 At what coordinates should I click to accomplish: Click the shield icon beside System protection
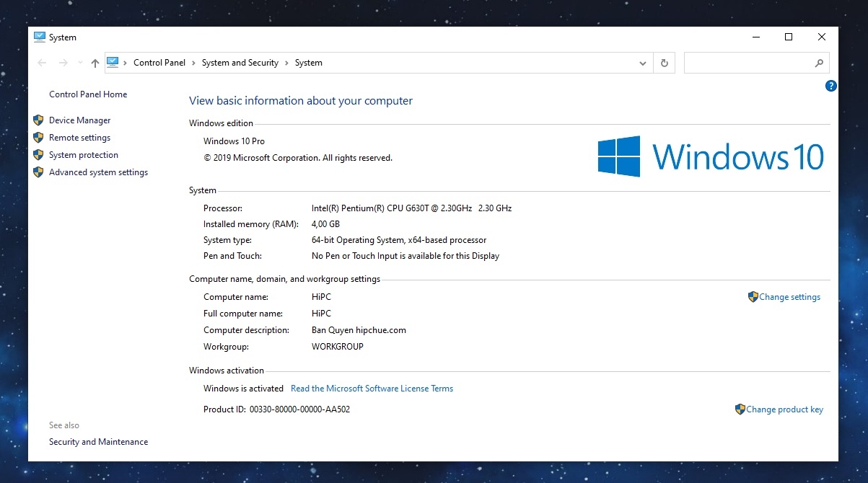[39, 155]
